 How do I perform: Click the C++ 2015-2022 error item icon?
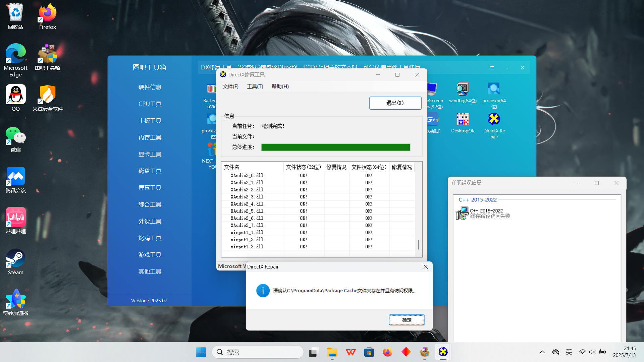[x=462, y=213]
